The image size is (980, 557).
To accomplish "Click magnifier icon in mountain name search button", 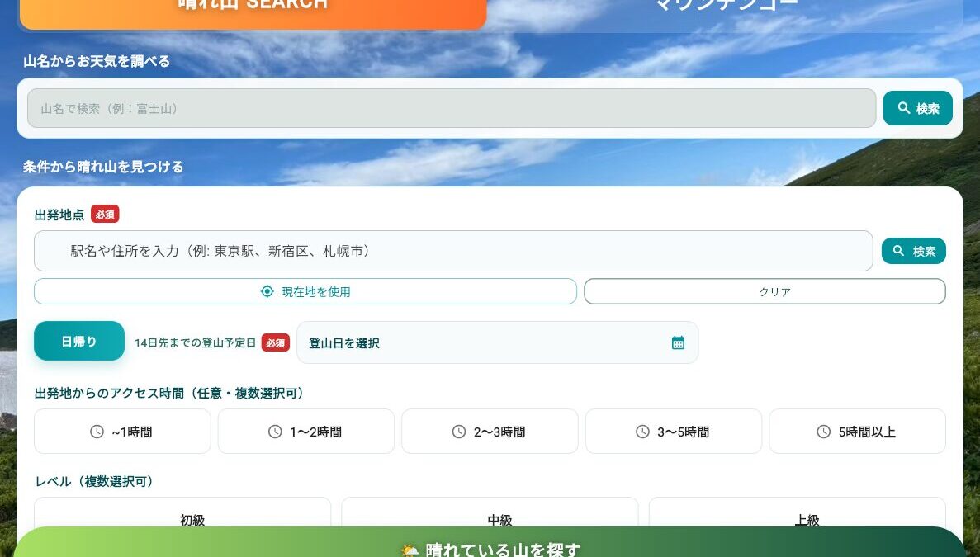I will (904, 108).
